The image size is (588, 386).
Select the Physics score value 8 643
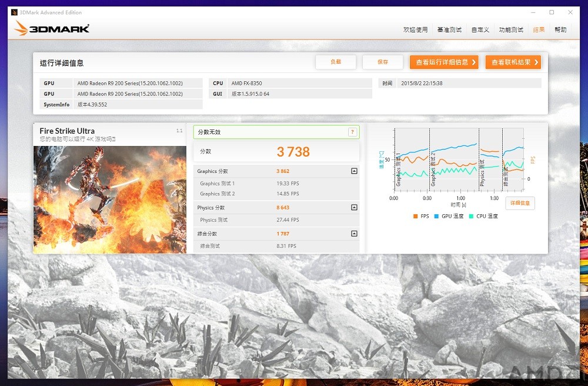pyautogui.click(x=283, y=208)
